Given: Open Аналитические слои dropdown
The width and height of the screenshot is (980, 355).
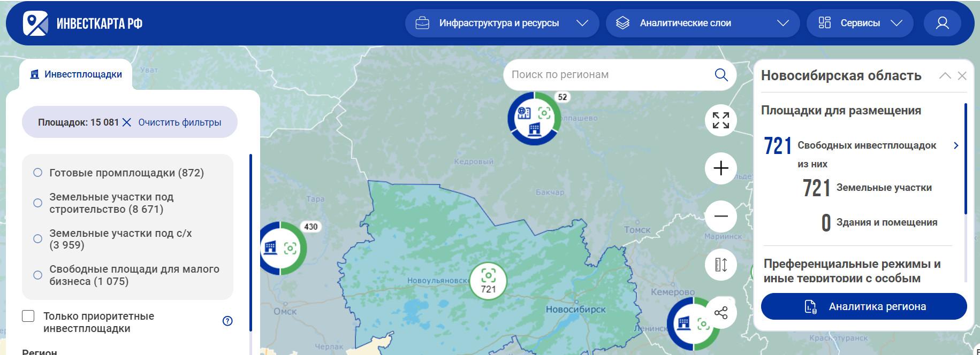Looking at the screenshot, I should coord(703,23).
